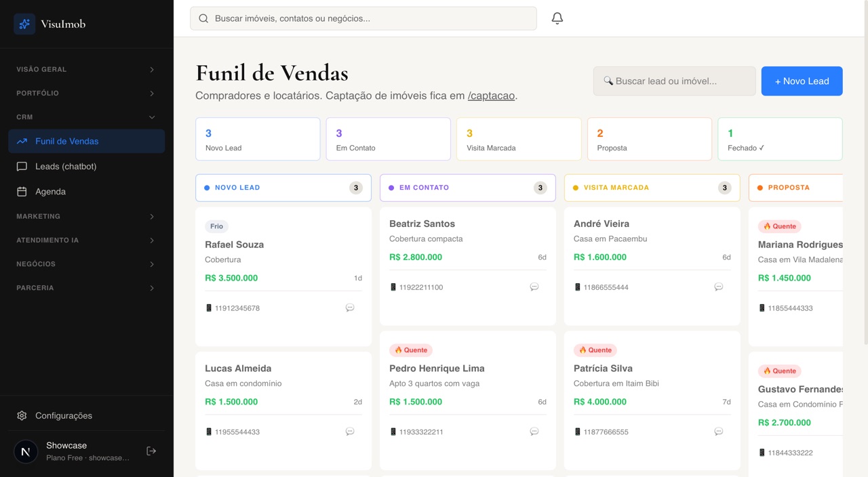
Task: Open the Rafael Souza lead card
Action: coord(283,276)
